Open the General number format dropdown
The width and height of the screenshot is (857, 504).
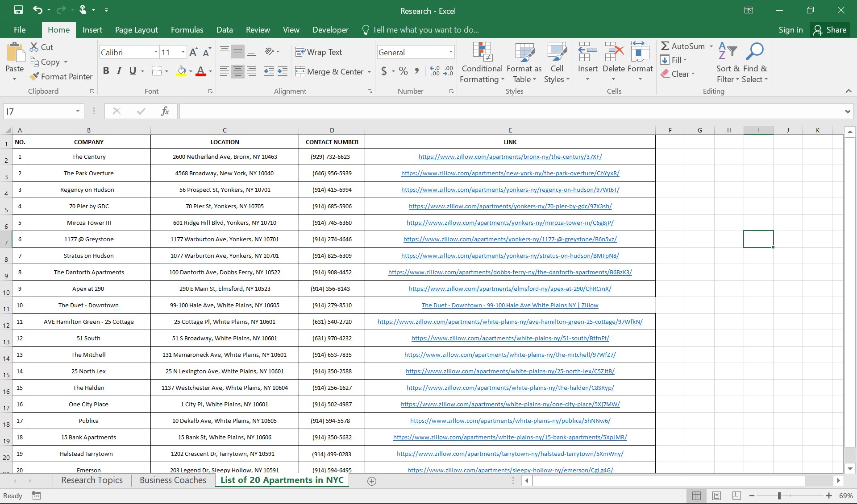tap(451, 52)
